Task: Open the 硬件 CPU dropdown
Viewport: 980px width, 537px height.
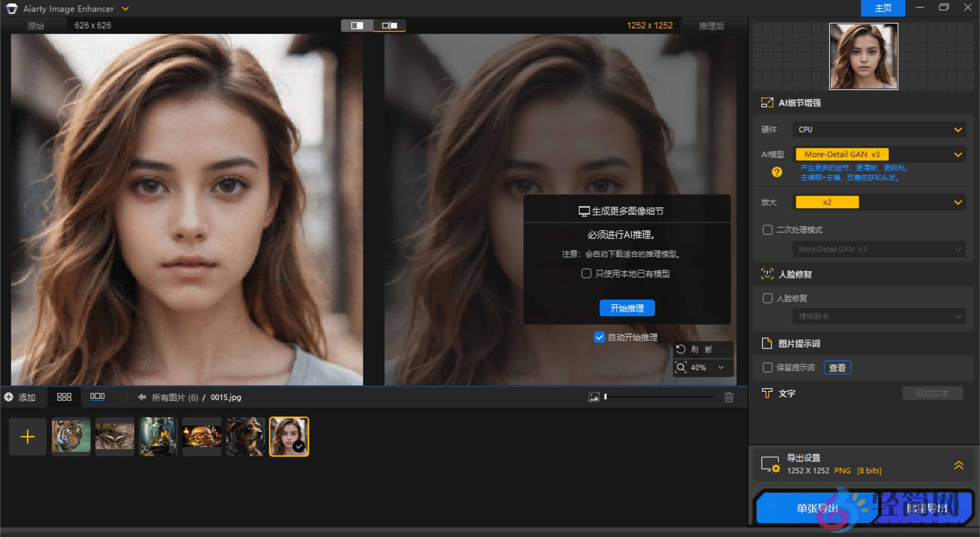Action: pyautogui.click(x=878, y=129)
